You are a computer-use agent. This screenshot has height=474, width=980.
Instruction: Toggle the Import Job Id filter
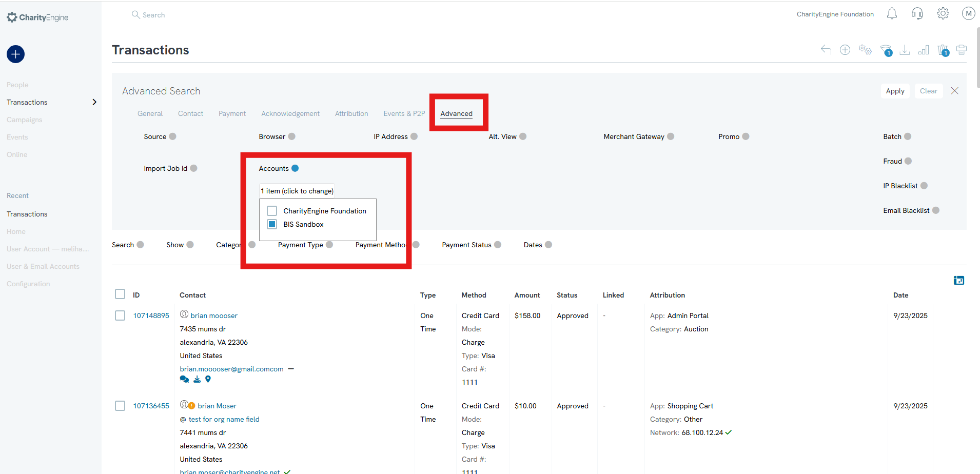[194, 168]
